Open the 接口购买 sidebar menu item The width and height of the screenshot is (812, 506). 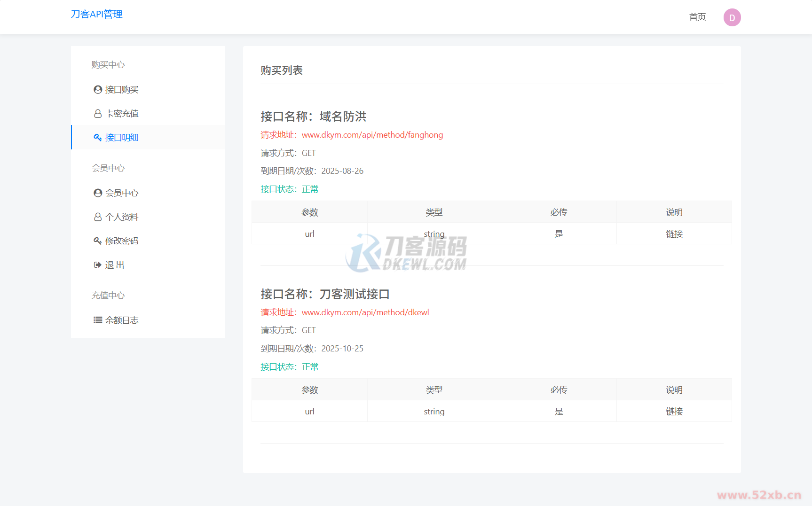coord(122,90)
